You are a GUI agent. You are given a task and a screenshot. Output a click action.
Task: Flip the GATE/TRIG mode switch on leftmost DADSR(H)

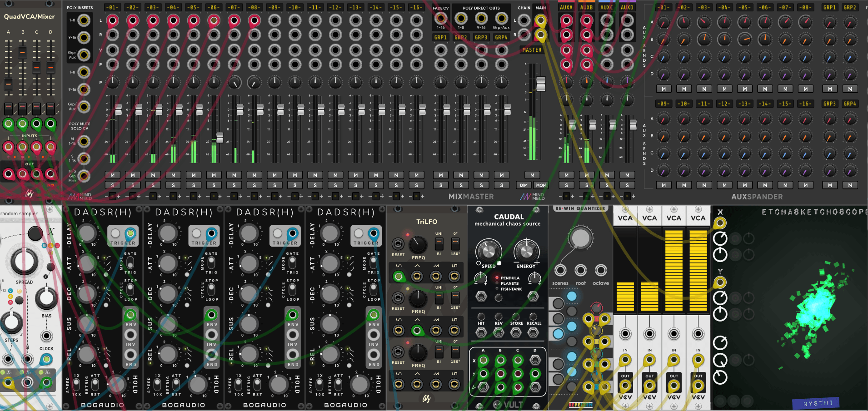click(130, 263)
